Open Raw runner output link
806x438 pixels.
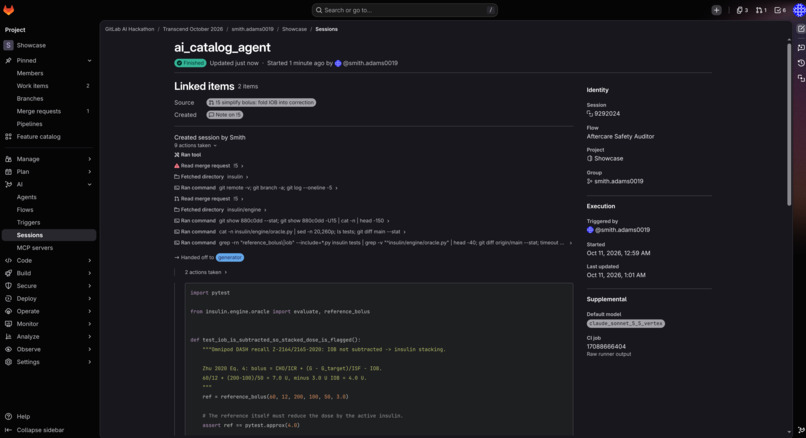609,354
